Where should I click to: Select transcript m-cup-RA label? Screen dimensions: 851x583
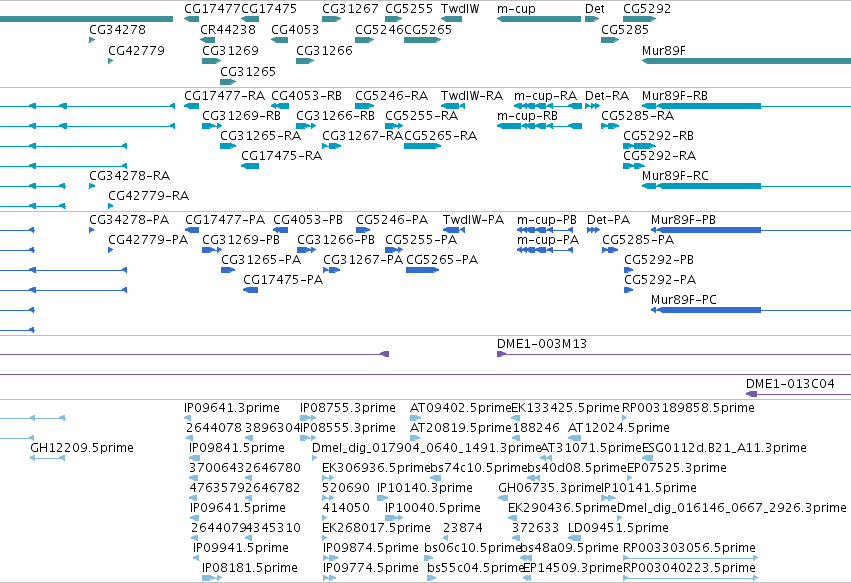[x=545, y=96]
